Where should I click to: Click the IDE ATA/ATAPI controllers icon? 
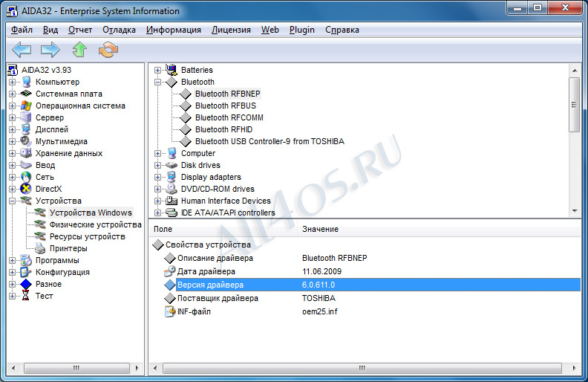pos(171,213)
